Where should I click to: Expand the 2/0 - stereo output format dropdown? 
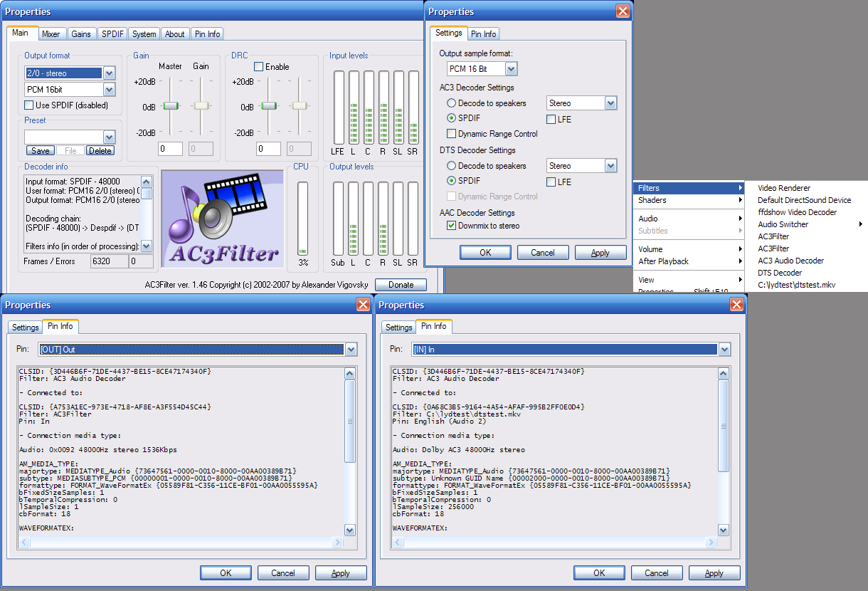point(109,73)
